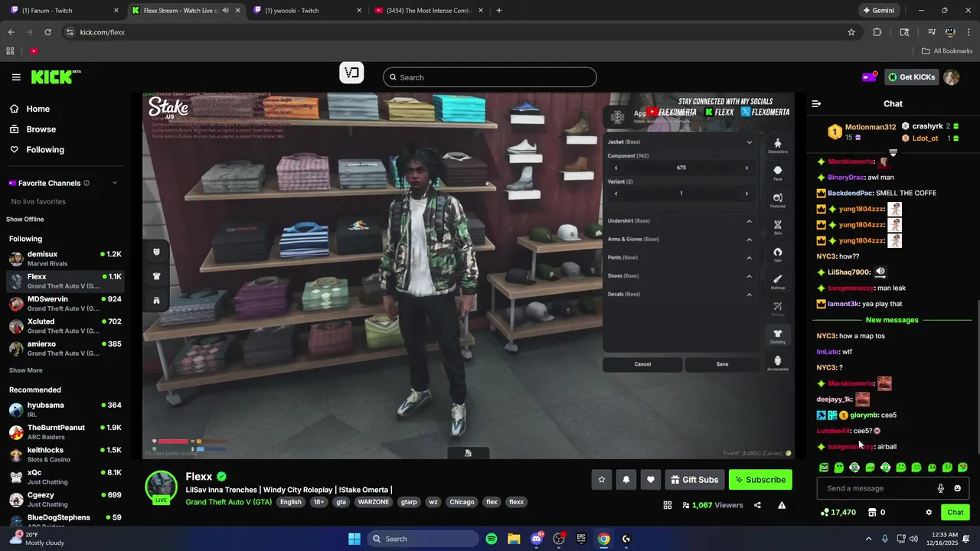
Task: Click the Gift Subs button
Action: [x=694, y=480]
